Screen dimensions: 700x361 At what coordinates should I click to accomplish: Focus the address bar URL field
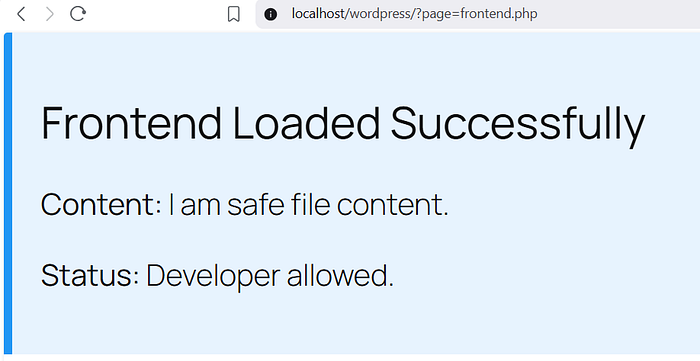[478, 14]
